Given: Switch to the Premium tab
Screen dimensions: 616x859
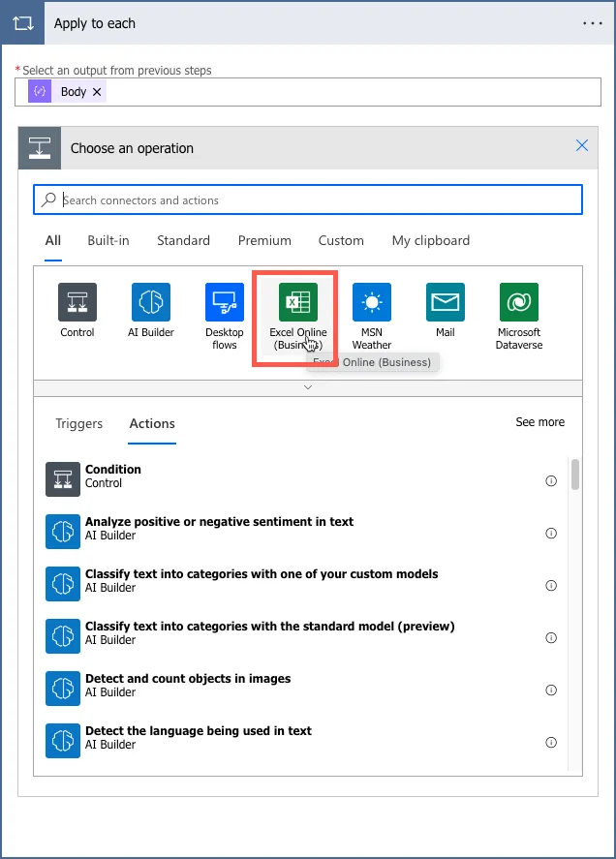Looking at the screenshot, I should click(264, 240).
